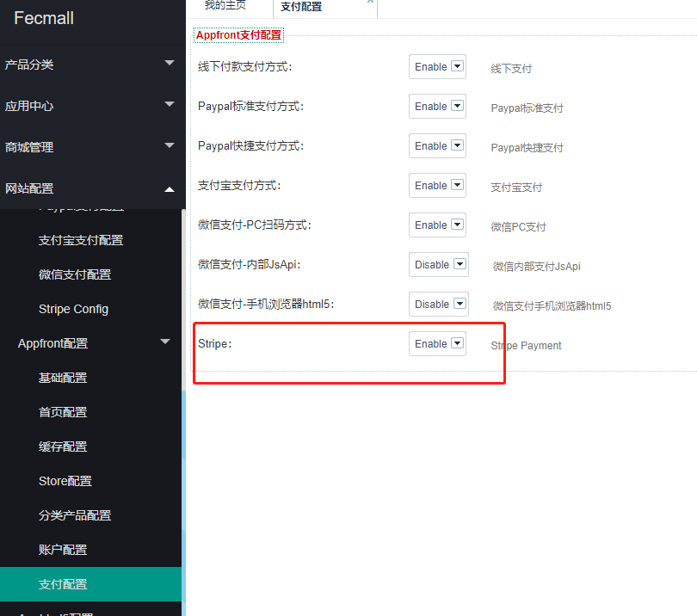Open 支付宝支付方式 Enable dropdown
This screenshot has width=697, height=616.
click(x=437, y=185)
